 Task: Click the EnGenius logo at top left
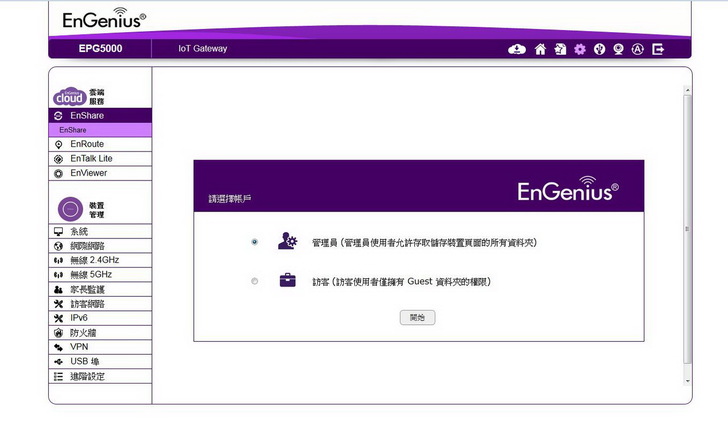[x=104, y=19]
